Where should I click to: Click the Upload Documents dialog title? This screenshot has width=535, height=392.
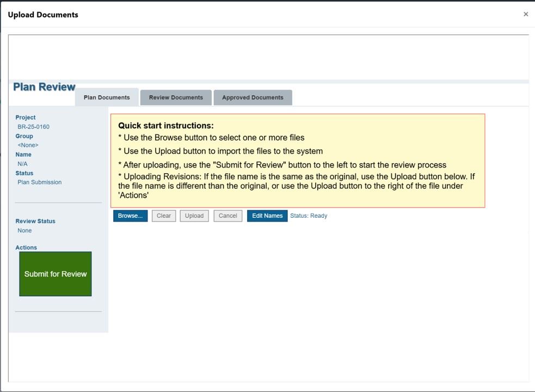[x=43, y=15]
